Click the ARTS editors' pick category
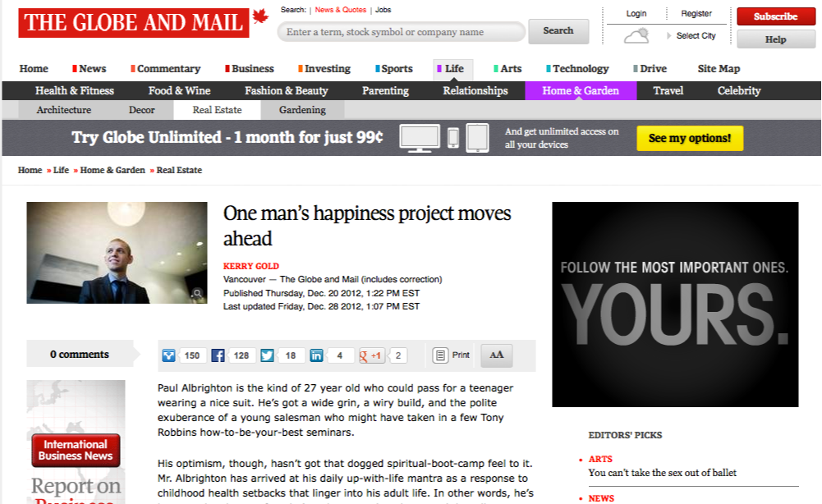Image resolution: width=822 pixels, height=504 pixels. [x=600, y=459]
